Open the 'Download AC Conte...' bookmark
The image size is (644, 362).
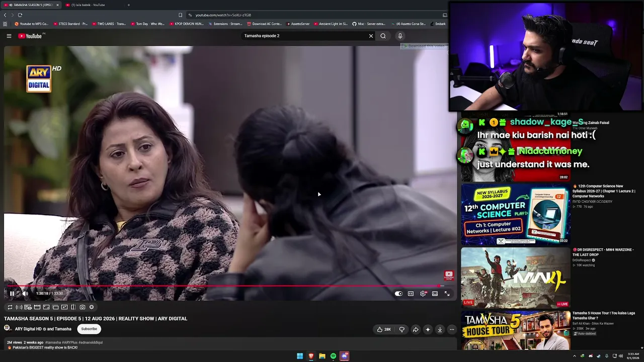click(x=264, y=24)
